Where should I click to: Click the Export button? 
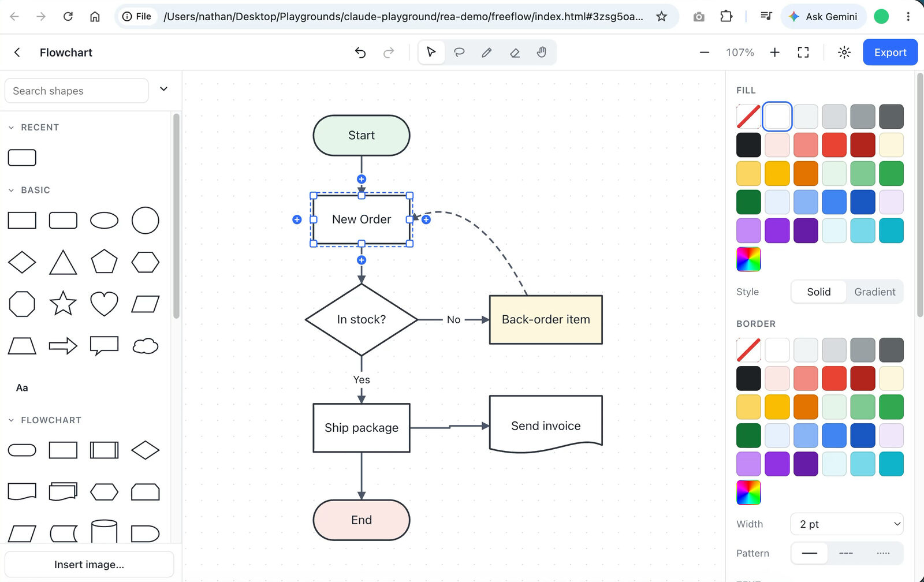[x=890, y=53]
